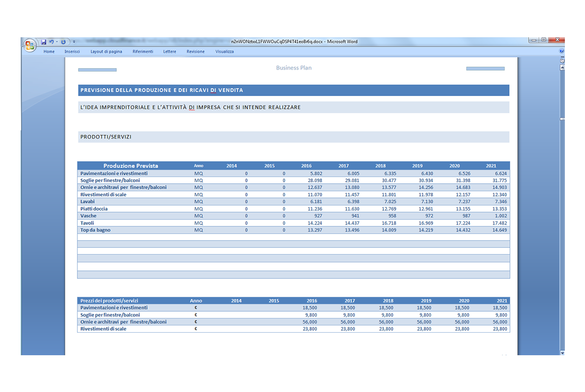This screenshot has height=392, width=585.
Task: Click the vertical scrollbar down arrow
Action: pos(562,352)
